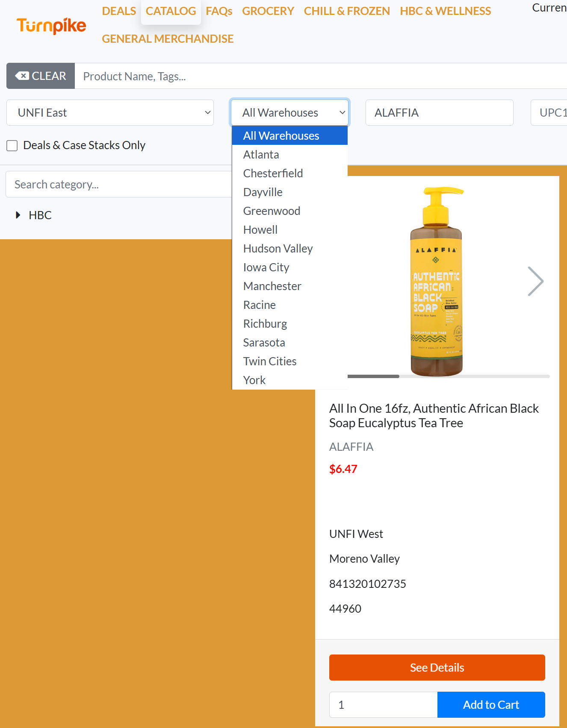Focus the Product Name, Tags search field
Viewport: 567px width, 728px height.
[x=321, y=76]
